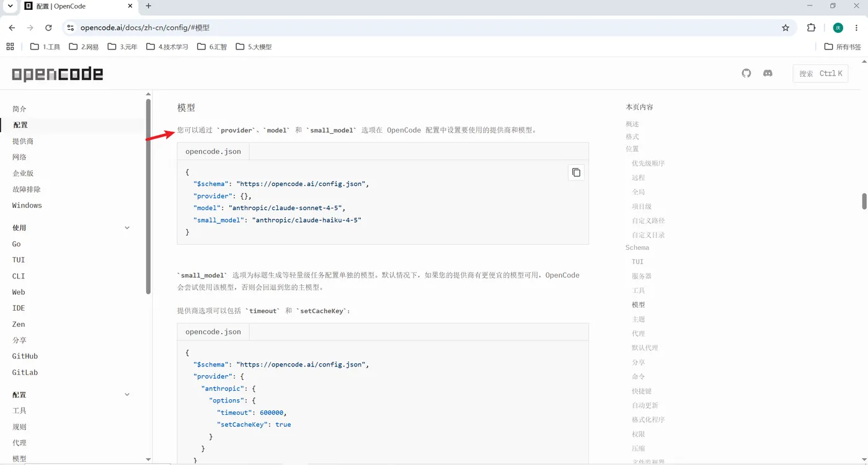
Task: Jump to 优先级顺序 in table of contents
Action: [x=649, y=163]
